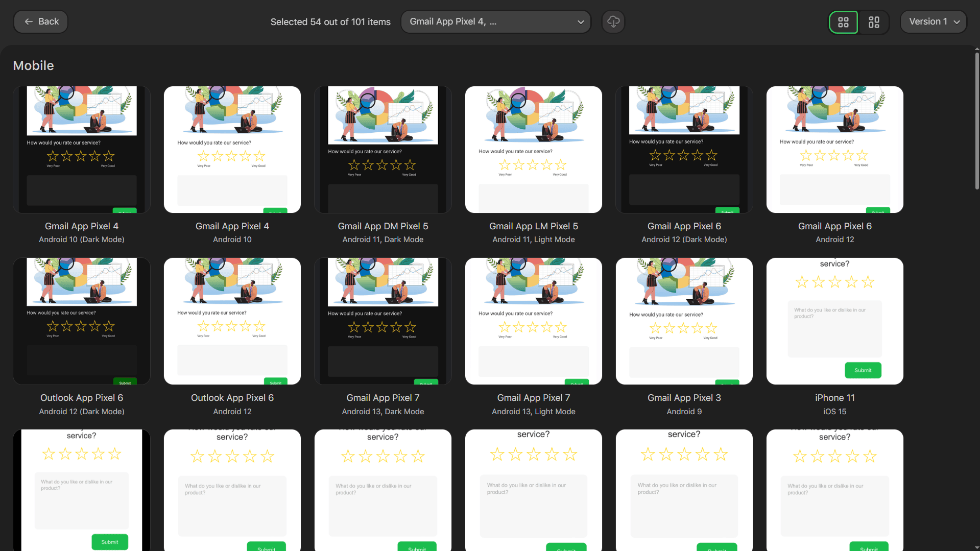The image size is (980, 551).
Task: Click the Gmail App Pixel 7 Light Mode preview
Action: 534,321
